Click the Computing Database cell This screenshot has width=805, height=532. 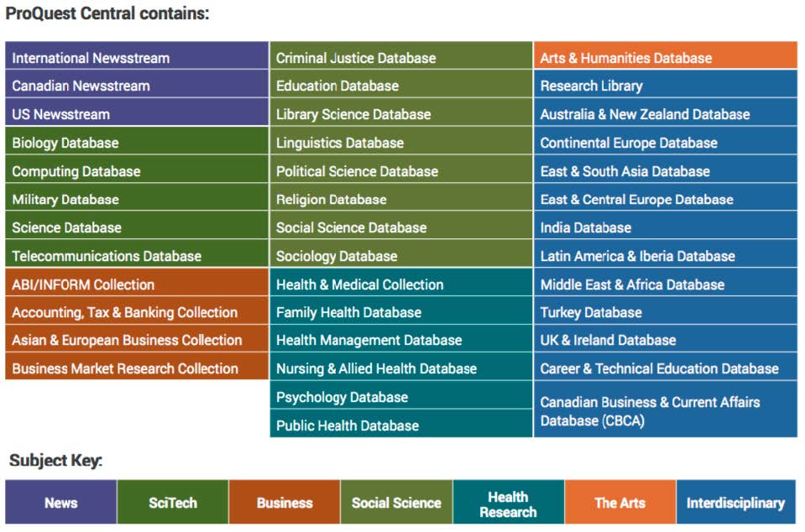coord(137,170)
